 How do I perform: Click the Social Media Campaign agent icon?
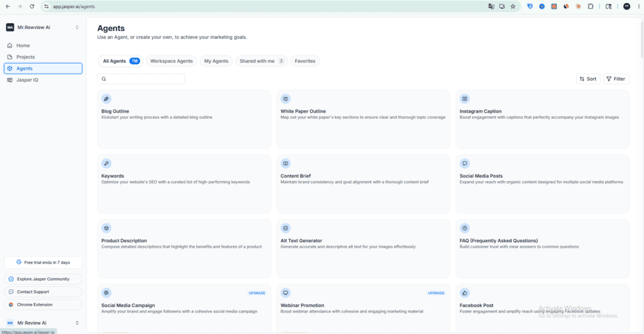(106, 293)
